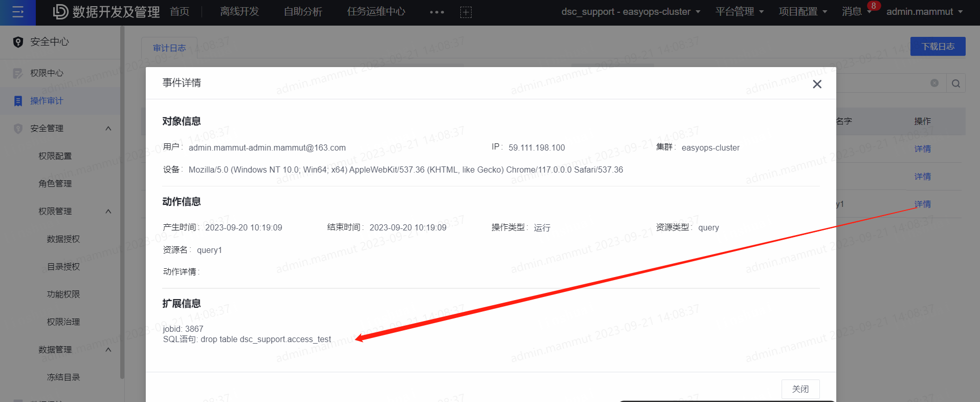Collapse the 数据管理 section chevron
Image resolution: width=980 pixels, height=402 pixels.
pyautogui.click(x=108, y=350)
